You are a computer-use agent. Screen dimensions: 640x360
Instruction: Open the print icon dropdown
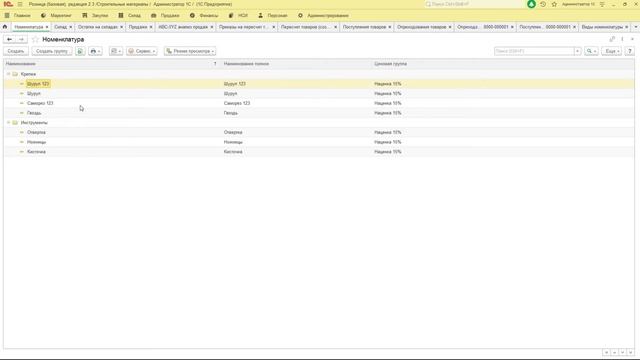click(95, 51)
